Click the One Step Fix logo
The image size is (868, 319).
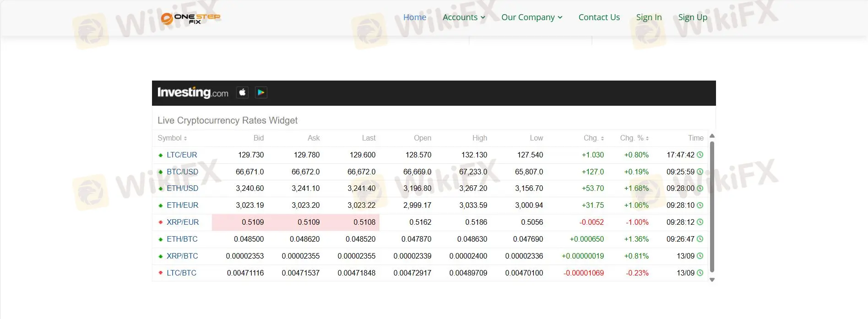(x=190, y=18)
